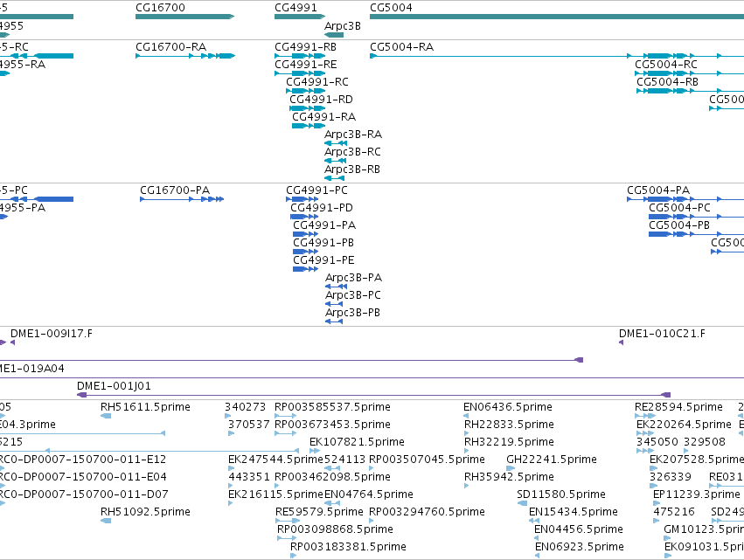The height and width of the screenshot is (560, 744).
Task: Open transcript CG16700-RA
Action: pyautogui.click(x=185, y=56)
